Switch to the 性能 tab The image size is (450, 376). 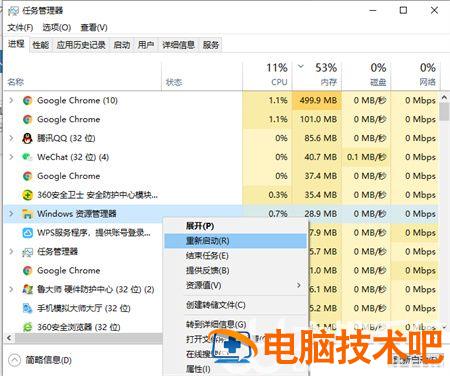[41, 45]
